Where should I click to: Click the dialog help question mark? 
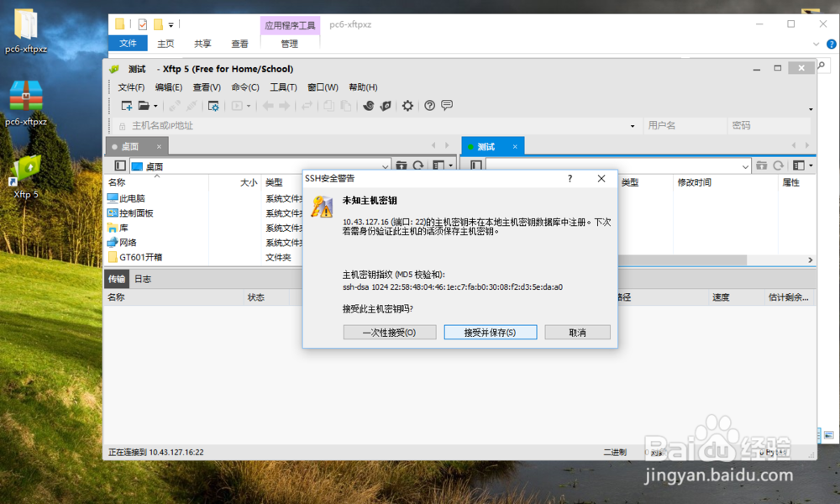pos(570,178)
